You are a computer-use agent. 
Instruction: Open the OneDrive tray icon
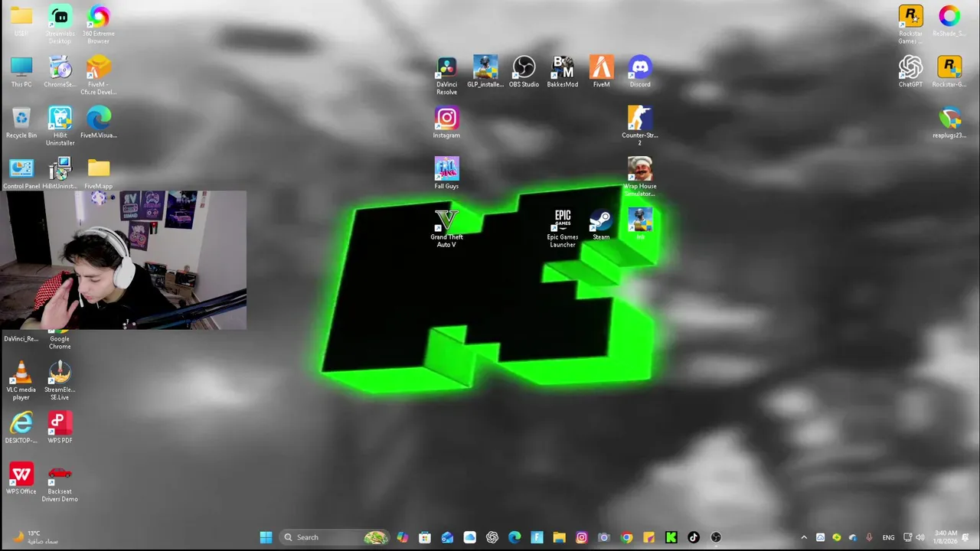(853, 537)
